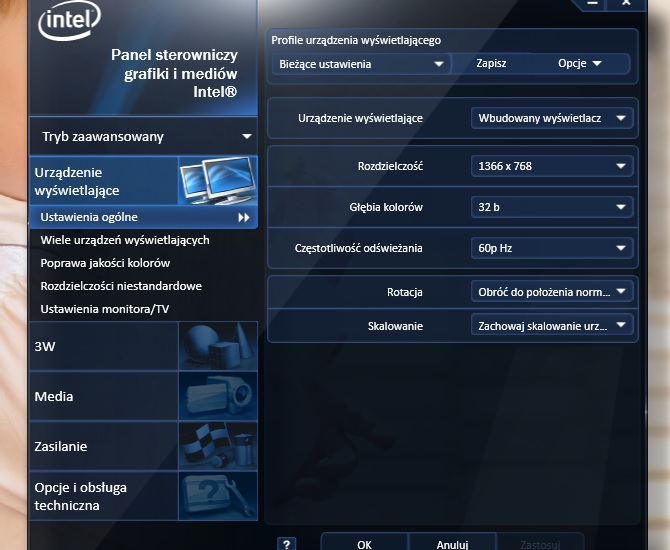The height and width of the screenshot is (550, 670).
Task: Select the Urządzenie wyświetlające section
Action: click(x=144, y=181)
